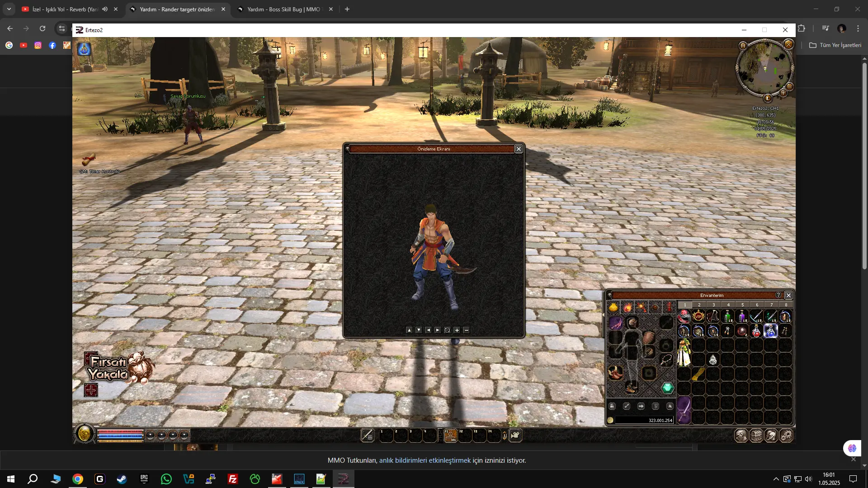Viewport: 868px width, 488px height.
Task: Switch to inventory page 5
Action: (x=743, y=305)
